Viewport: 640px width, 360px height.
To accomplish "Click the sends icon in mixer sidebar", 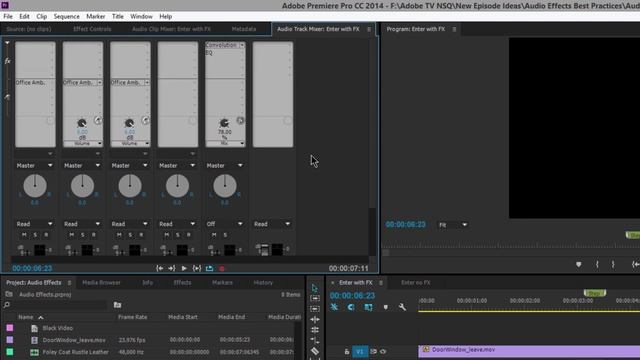I will [x=7, y=97].
